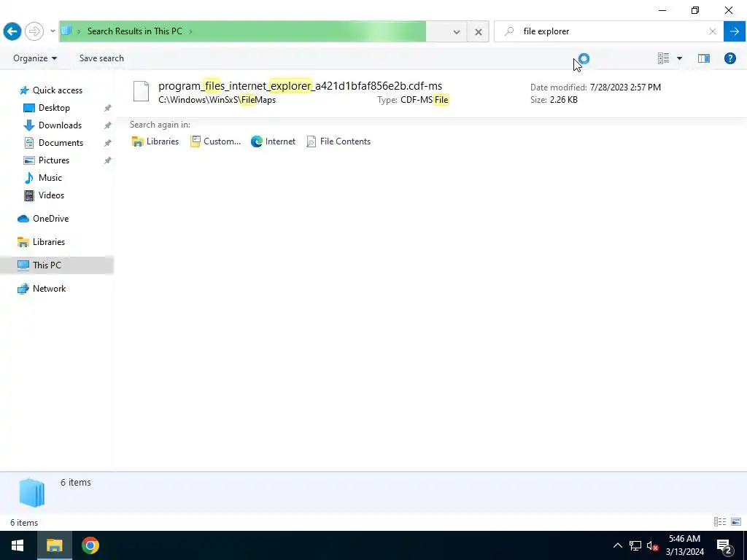Click the muted volume tray icon
The height and width of the screenshot is (560, 747).
pos(652,545)
